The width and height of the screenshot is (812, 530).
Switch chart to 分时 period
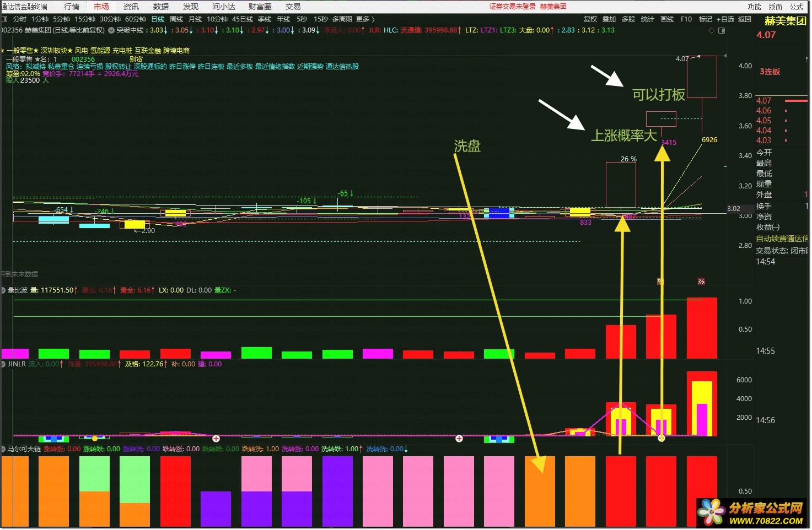click(20, 19)
